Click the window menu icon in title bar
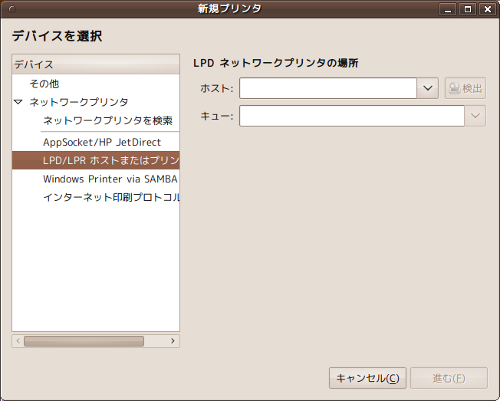This screenshot has width=500, height=401. pos(12,9)
